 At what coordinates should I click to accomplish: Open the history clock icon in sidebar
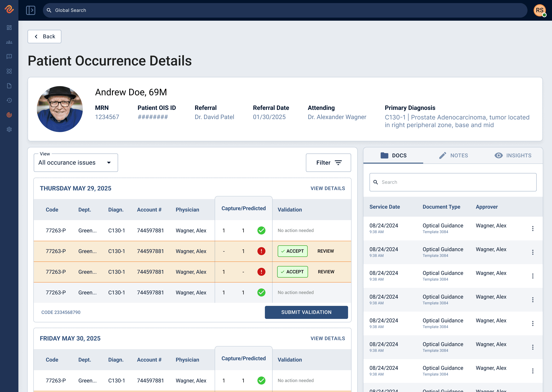click(x=9, y=100)
